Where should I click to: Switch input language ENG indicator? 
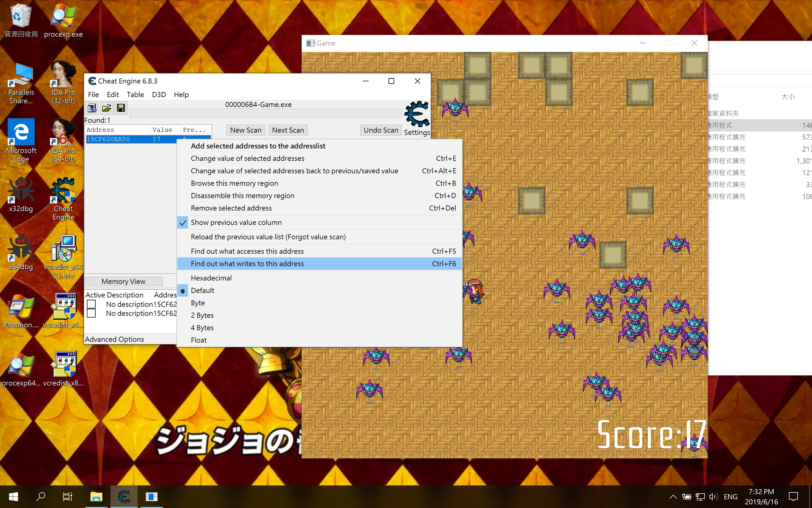point(731,497)
